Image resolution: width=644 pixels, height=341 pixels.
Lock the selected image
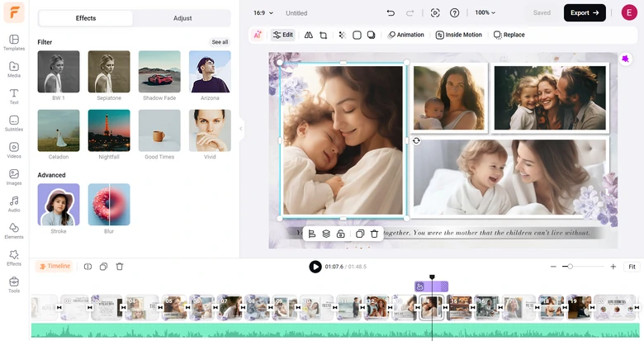pos(340,234)
